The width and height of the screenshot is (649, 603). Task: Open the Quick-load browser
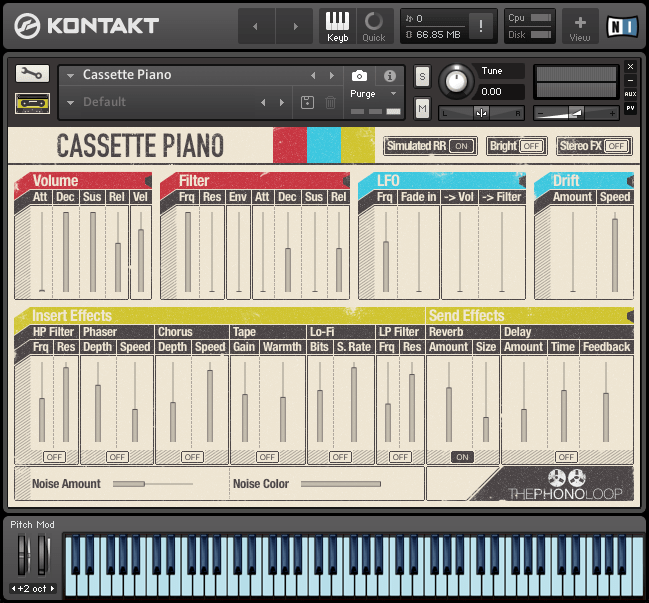(374, 26)
